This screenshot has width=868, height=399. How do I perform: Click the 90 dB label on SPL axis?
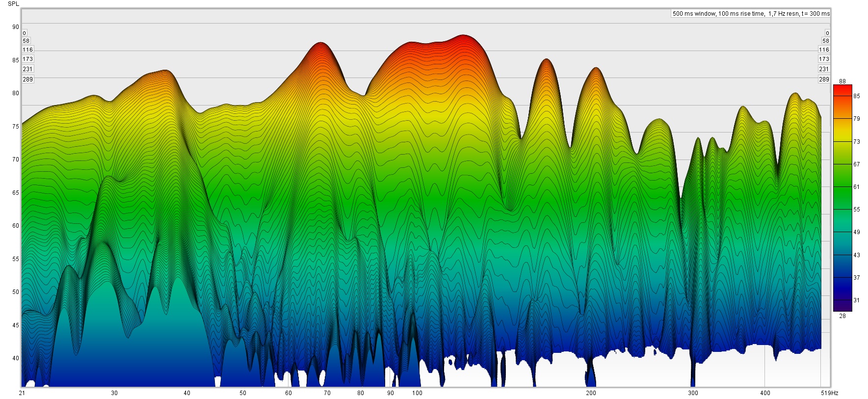click(x=16, y=27)
